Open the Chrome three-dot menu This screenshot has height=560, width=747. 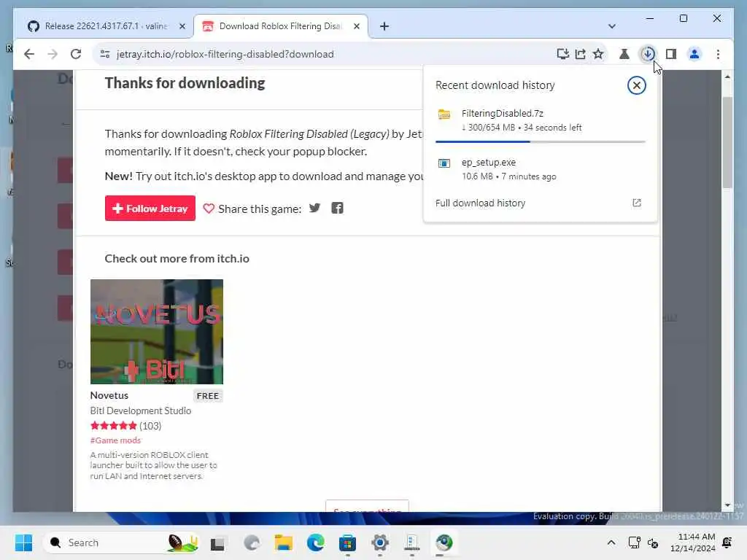click(718, 54)
